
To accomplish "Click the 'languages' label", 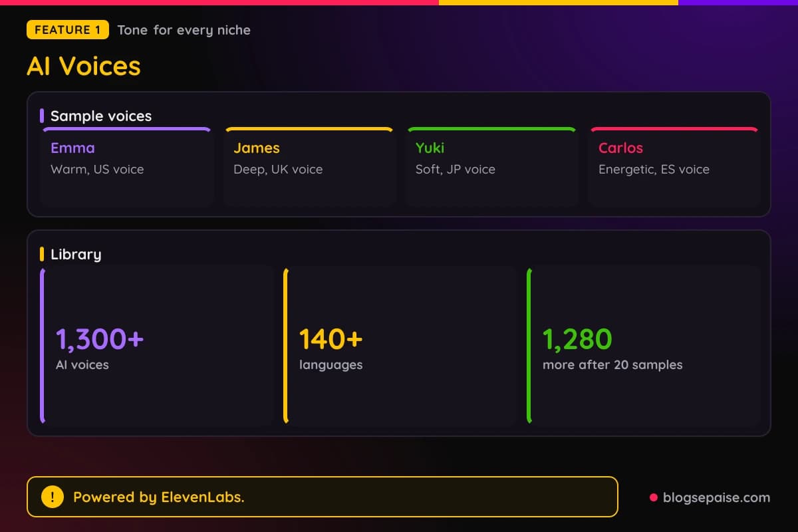I will click(x=331, y=365).
